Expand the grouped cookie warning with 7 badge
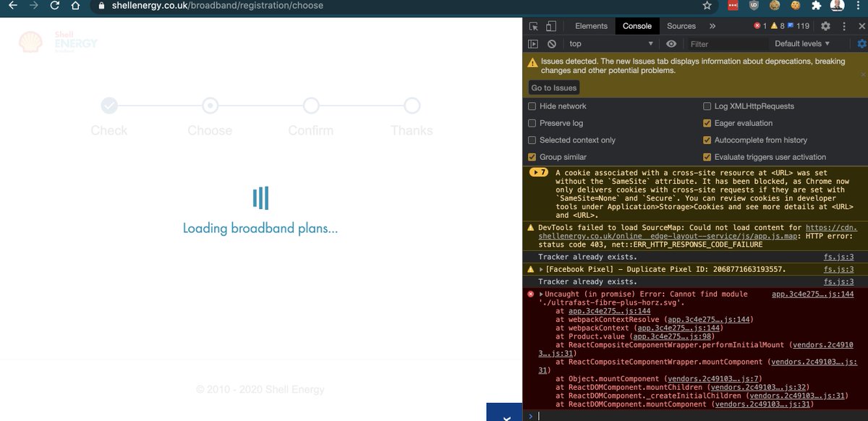Screen dimensions: 868x421 coord(539,173)
